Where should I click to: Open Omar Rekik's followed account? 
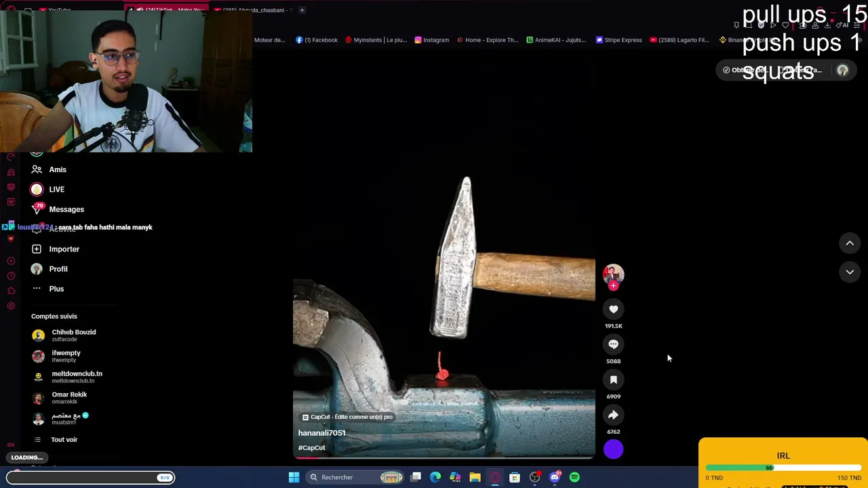tap(60, 398)
